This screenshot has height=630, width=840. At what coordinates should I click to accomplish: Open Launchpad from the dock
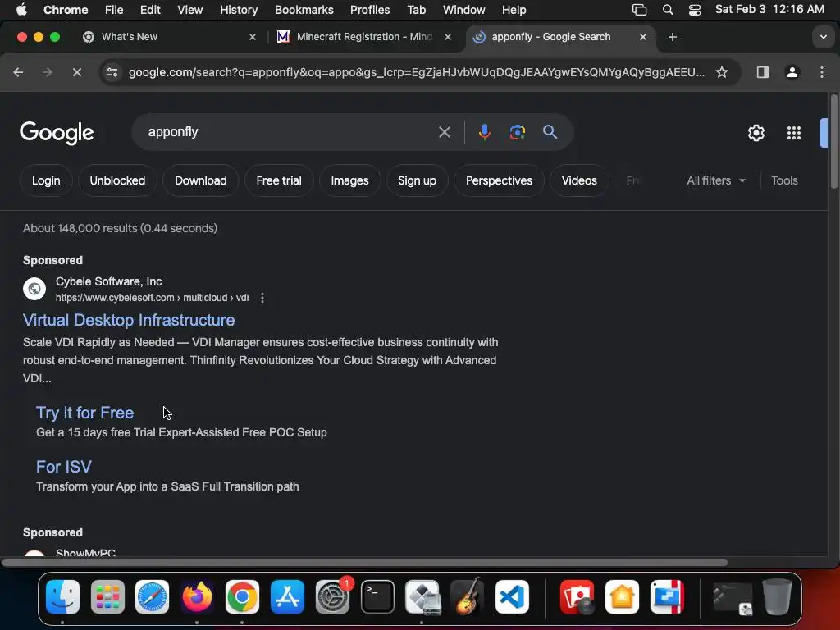[107, 596]
